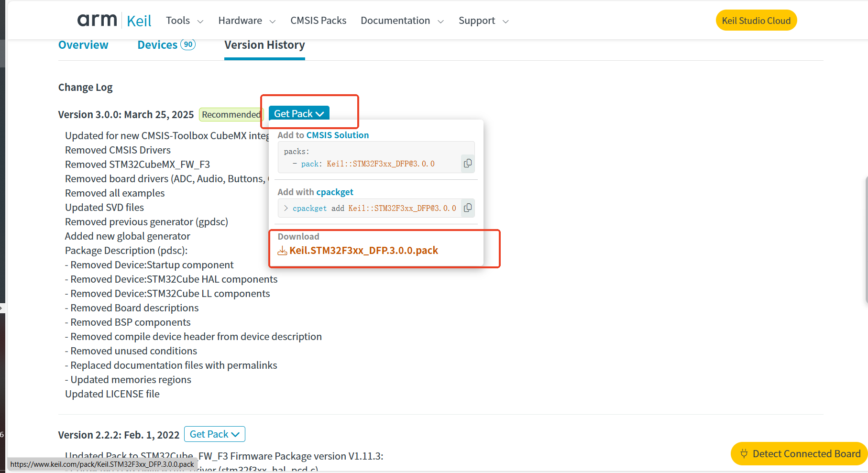Image resolution: width=868 pixels, height=473 pixels.
Task: Click the Recommended badge
Action: [x=231, y=114]
